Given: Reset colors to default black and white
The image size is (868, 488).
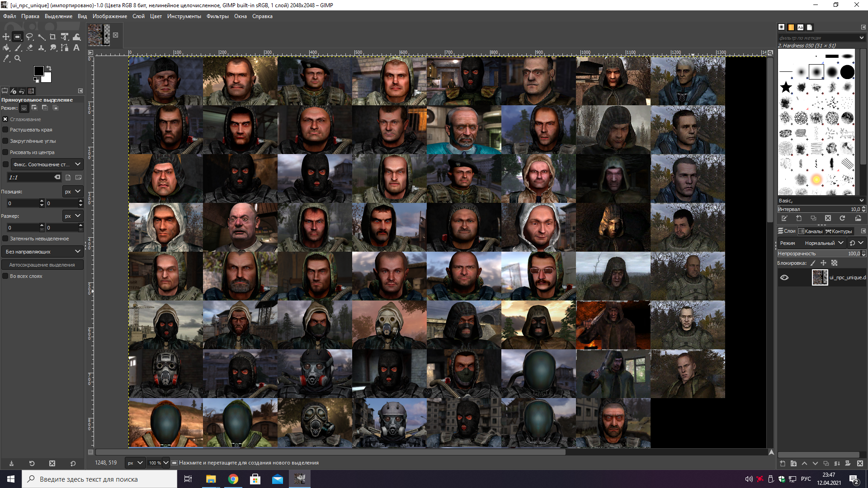Looking at the screenshot, I should click(36, 80).
